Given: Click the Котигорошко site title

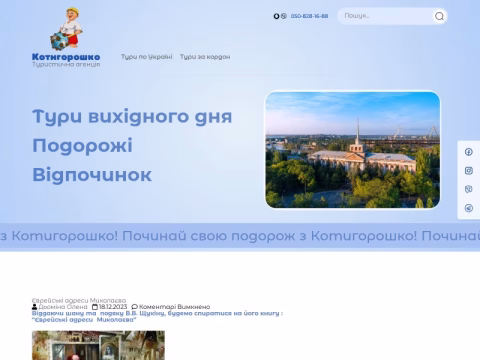Looking at the screenshot, I should point(66,57).
